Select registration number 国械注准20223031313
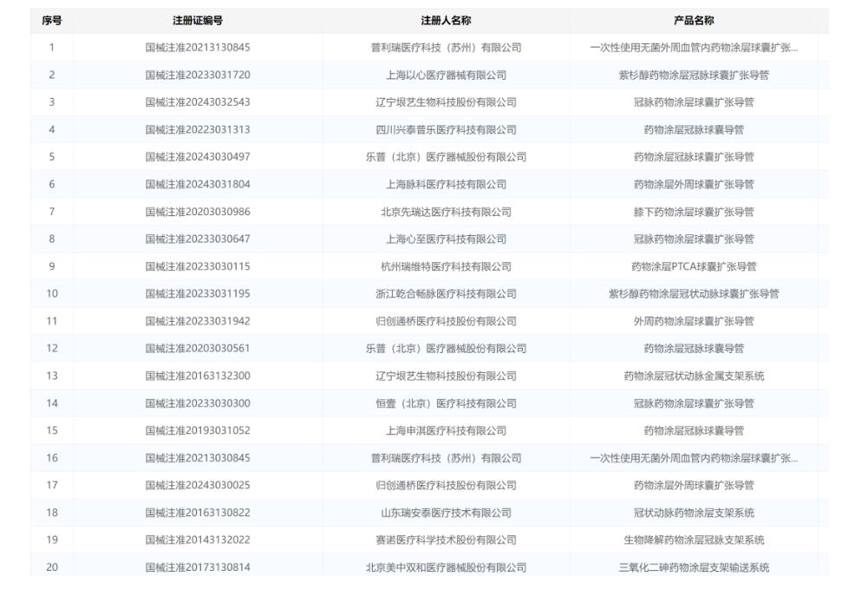The image size is (868, 596). 198,129
